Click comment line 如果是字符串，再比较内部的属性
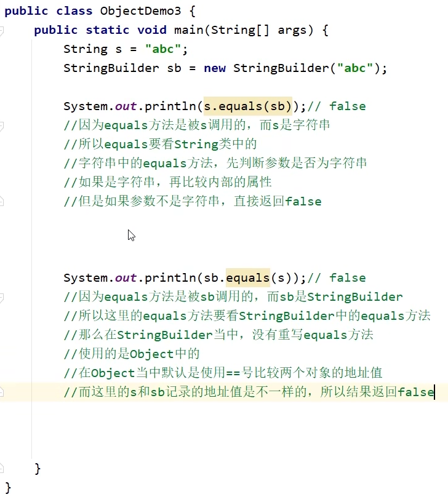The image size is (448, 497). pyautogui.click(x=167, y=182)
